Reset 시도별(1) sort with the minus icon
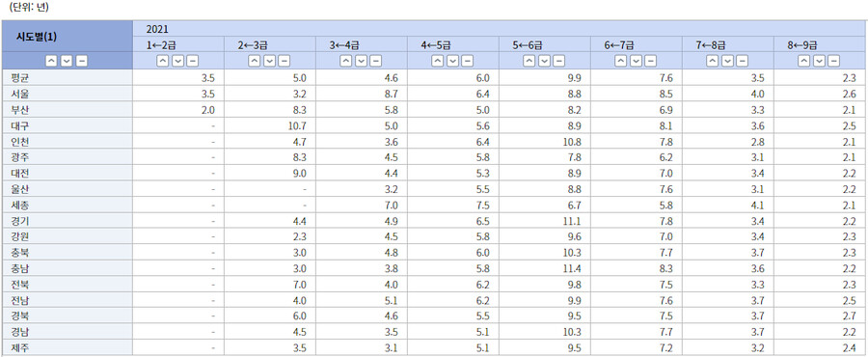The width and height of the screenshot is (868, 357). coord(81,61)
